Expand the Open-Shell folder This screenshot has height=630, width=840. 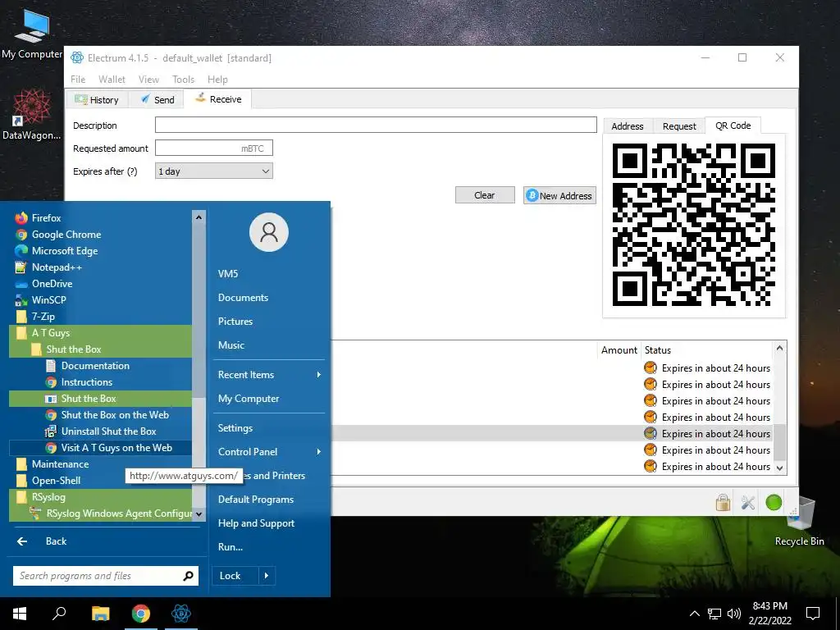[100, 481]
